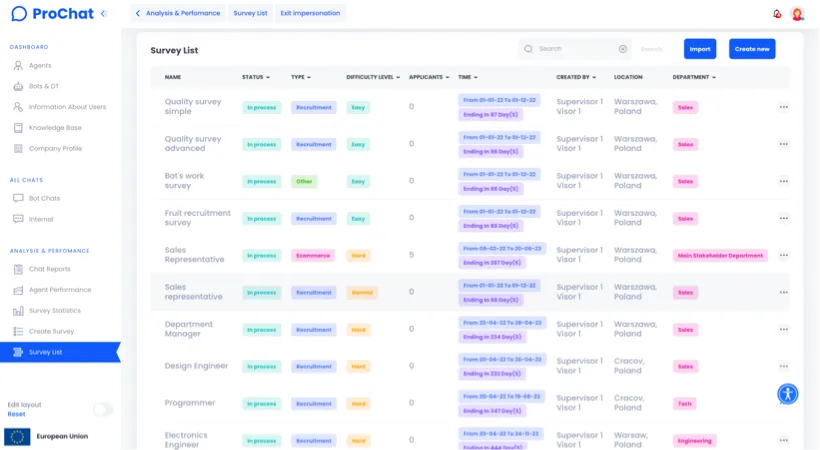The width and height of the screenshot is (820, 450).
Task: Switch to the Survey List tab
Action: click(x=250, y=14)
